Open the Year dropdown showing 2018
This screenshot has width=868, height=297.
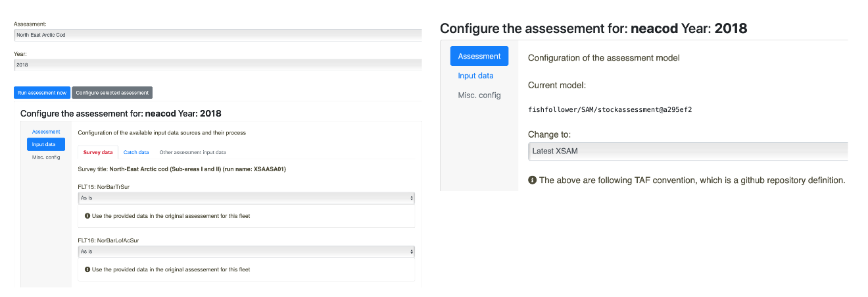(217, 65)
